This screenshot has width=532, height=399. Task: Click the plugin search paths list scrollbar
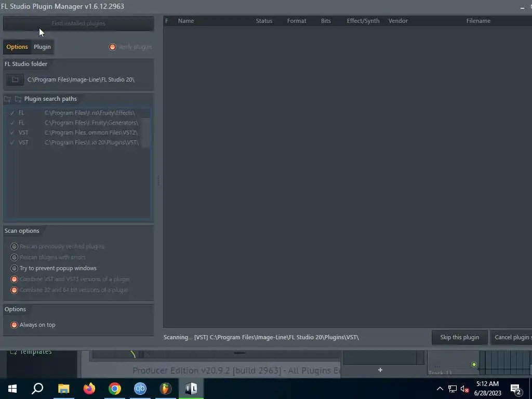click(145, 132)
